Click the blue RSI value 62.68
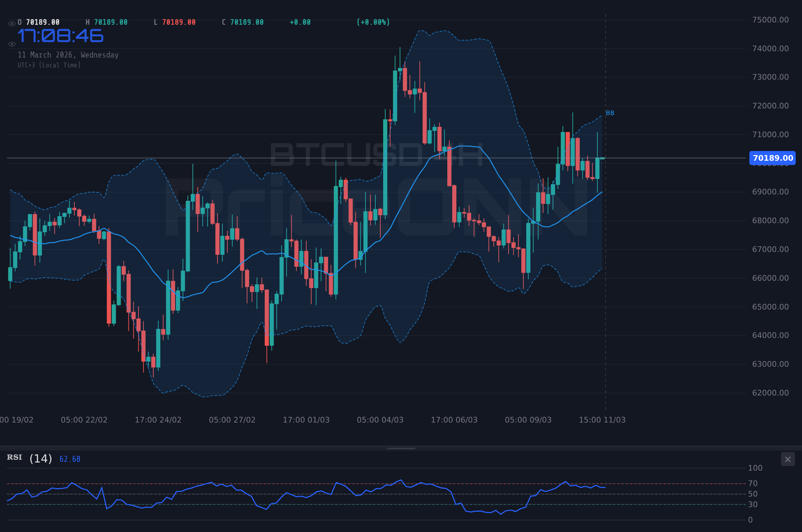The image size is (802, 532). (69, 459)
